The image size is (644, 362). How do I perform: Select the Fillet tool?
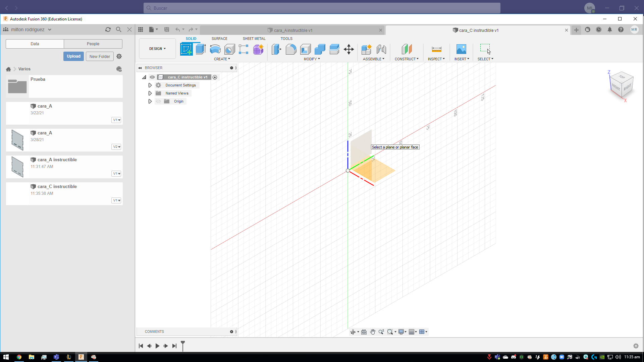(x=291, y=49)
